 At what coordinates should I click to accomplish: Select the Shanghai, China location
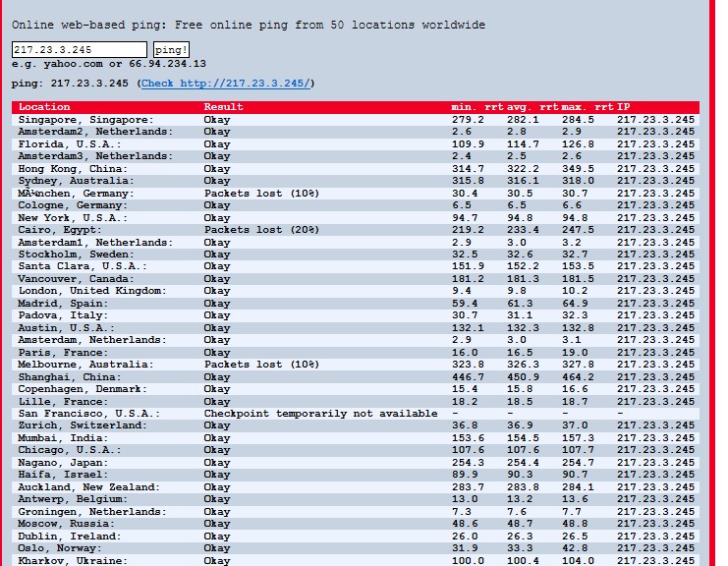tap(70, 377)
